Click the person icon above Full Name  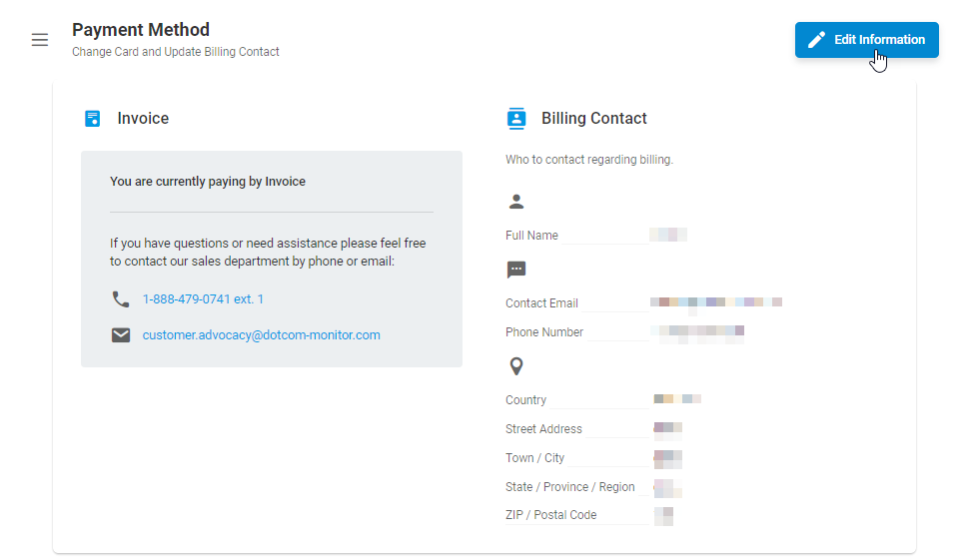pos(516,202)
